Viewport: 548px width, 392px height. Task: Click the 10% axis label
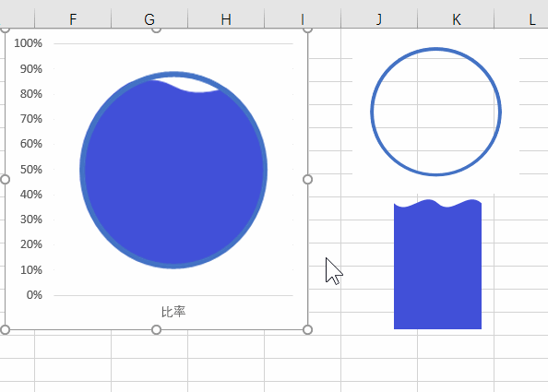(31, 270)
